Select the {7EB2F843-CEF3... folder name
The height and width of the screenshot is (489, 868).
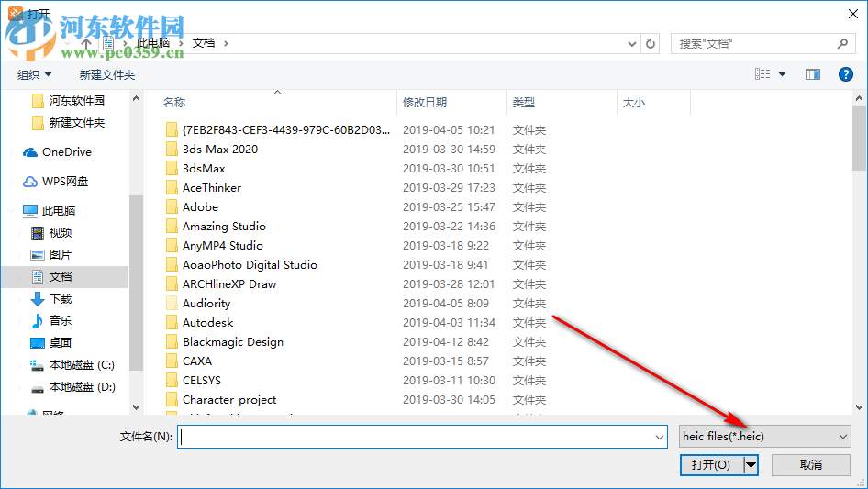pos(286,130)
